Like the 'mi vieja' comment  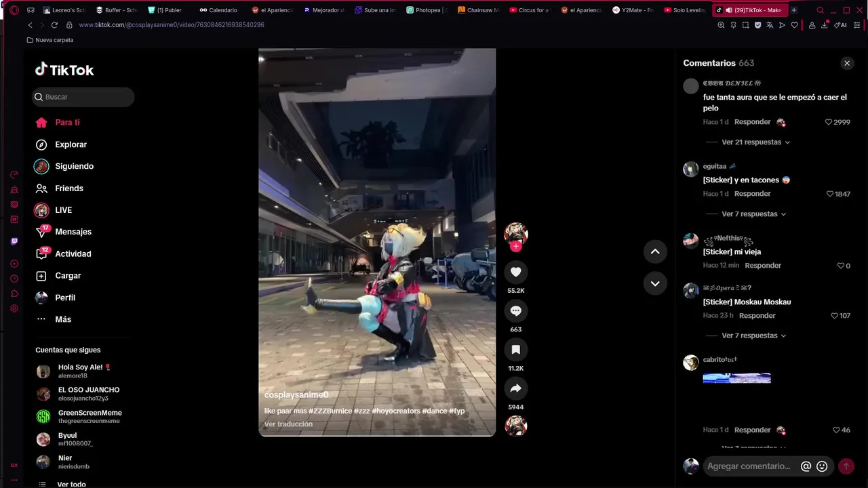[841, 266]
